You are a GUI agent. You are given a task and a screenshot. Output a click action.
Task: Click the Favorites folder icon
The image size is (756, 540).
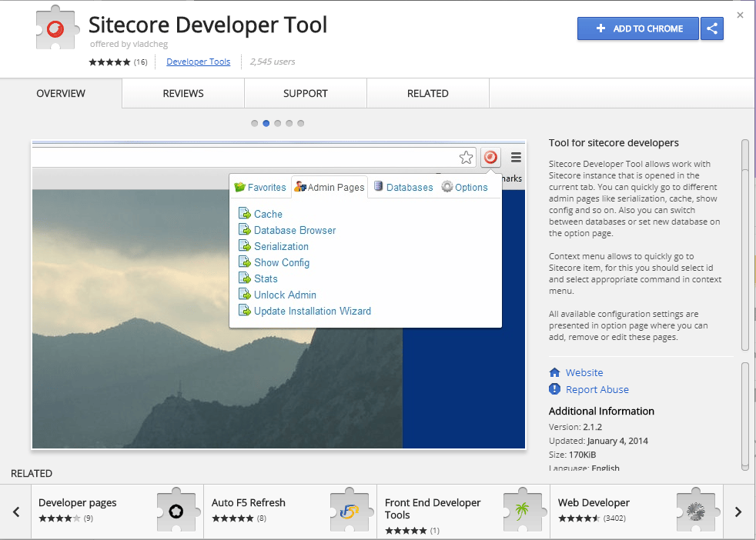[x=239, y=187]
